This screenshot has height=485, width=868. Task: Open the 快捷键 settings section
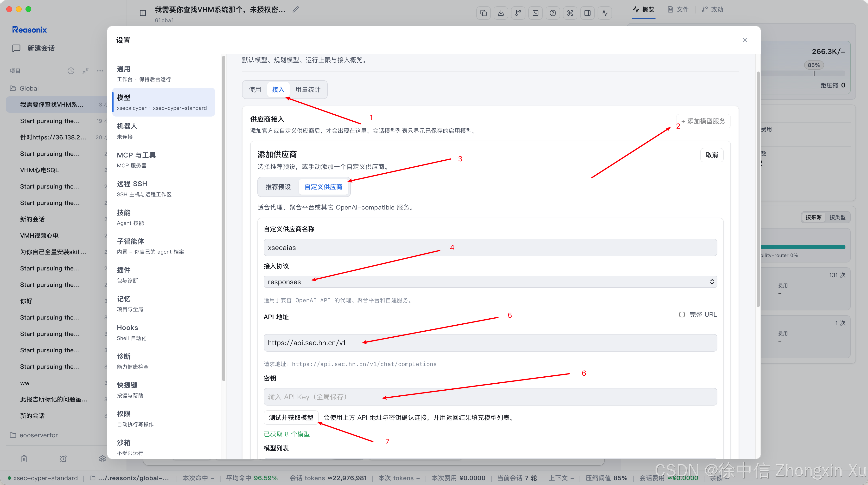[x=163, y=390]
